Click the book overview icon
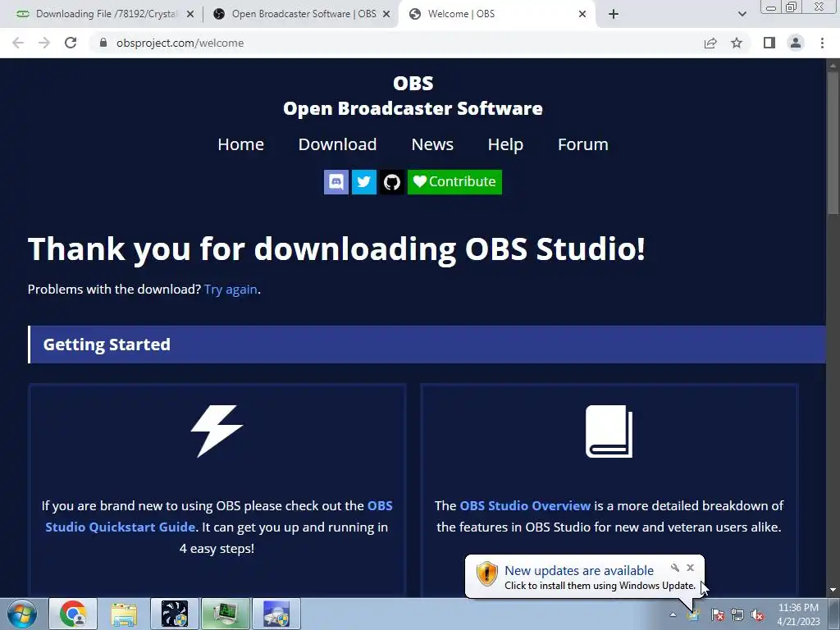 [x=609, y=431]
